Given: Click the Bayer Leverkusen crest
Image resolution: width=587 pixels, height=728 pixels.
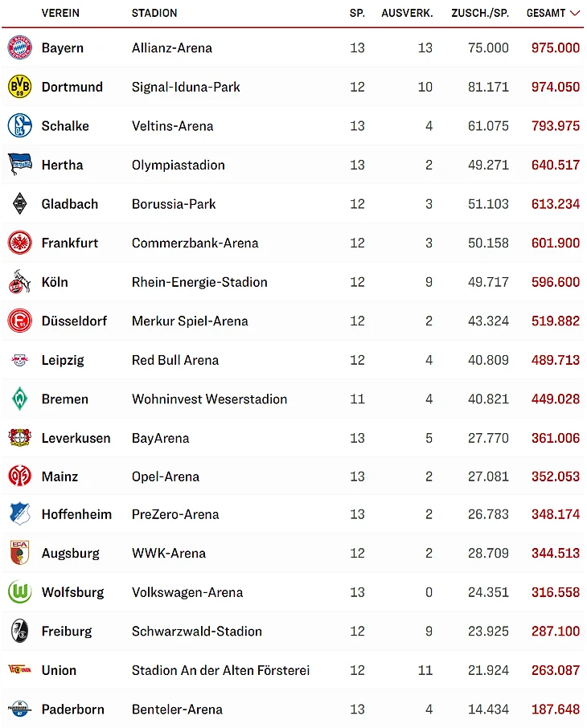Looking at the screenshot, I should tap(19, 438).
